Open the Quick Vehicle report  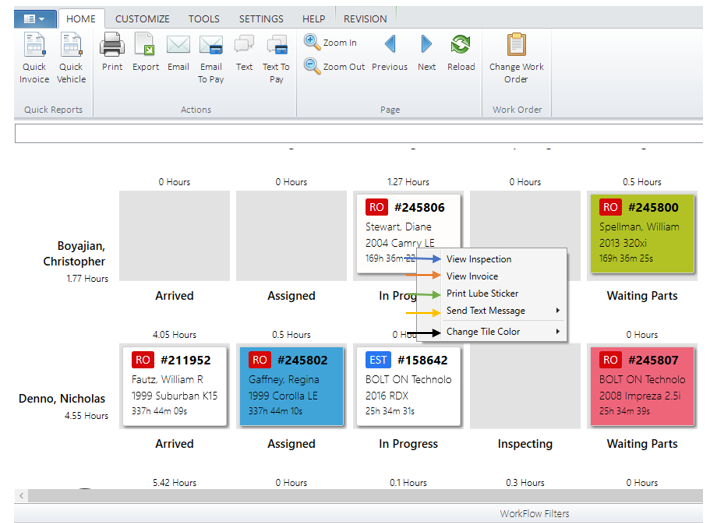coord(71,47)
